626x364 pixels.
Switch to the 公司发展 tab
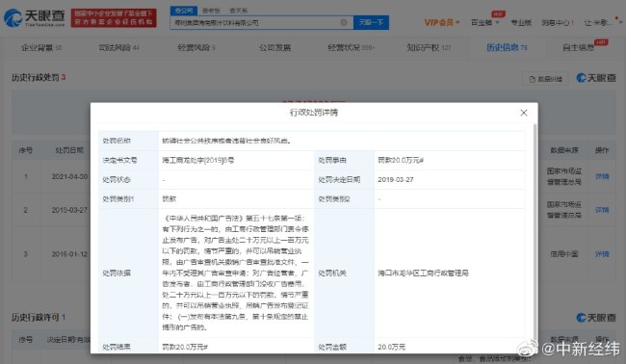pos(274,48)
